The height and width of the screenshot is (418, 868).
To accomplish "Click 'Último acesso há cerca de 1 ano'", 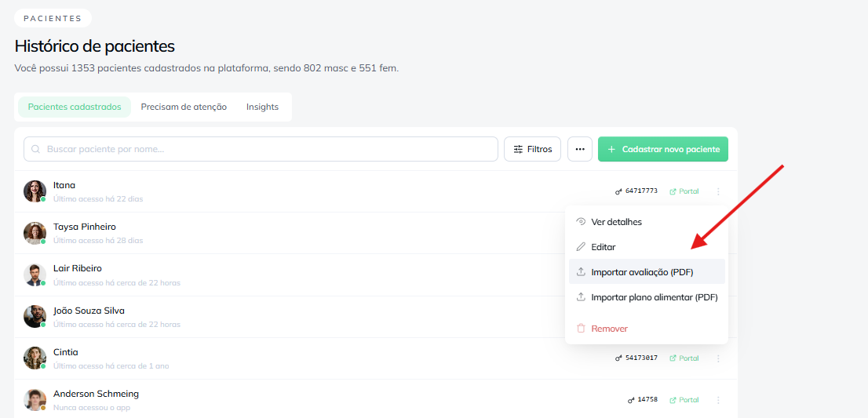I will (x=111, y=366).
